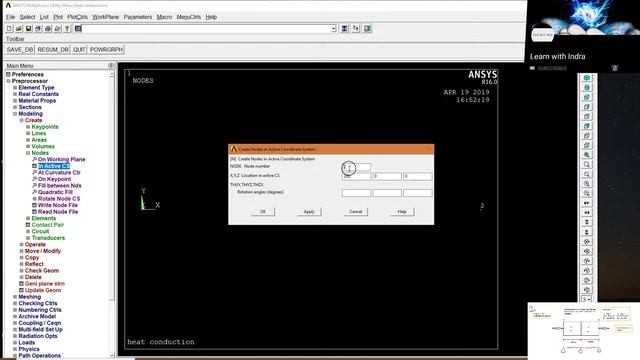Click the New Analysis toolbar icon
The width and height of the screenshot is (640, 360).
click(x=9, y=29)
